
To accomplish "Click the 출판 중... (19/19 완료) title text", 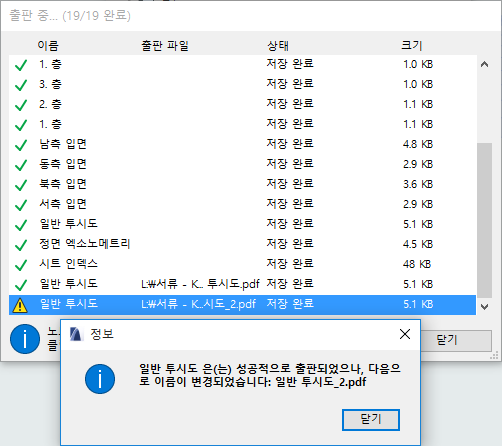I will [x=70, y=15].
